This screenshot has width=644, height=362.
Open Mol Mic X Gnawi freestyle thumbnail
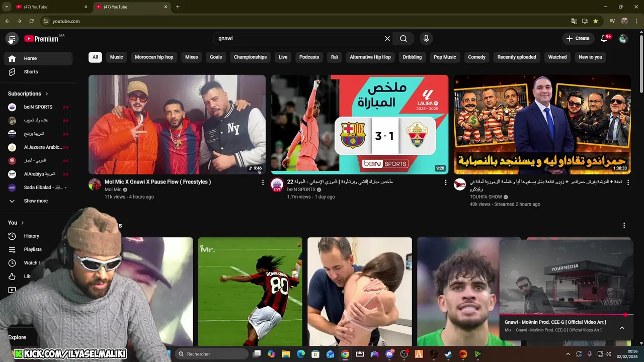coord(177,125)
